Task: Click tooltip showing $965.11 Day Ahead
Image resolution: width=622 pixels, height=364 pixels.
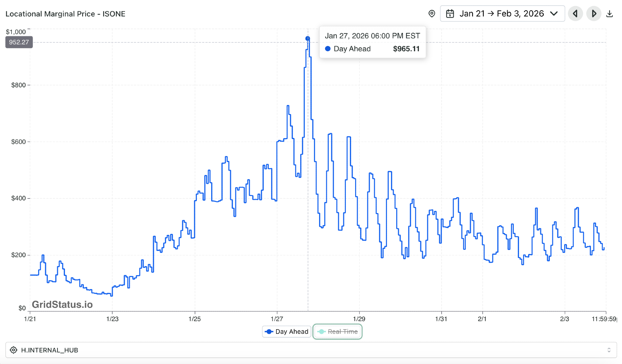Action: coord(372,42)
